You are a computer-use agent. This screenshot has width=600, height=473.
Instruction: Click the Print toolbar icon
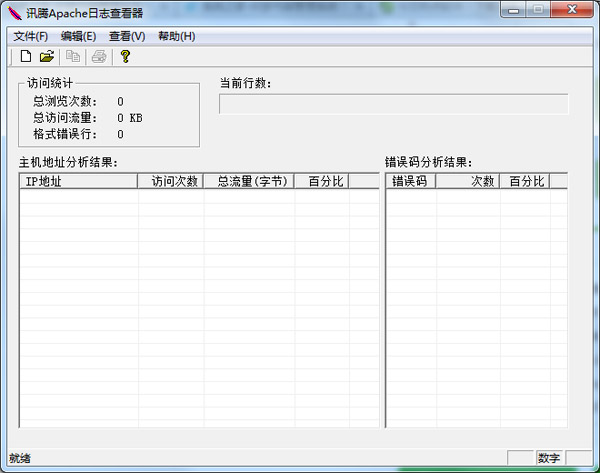click(99, 57)
